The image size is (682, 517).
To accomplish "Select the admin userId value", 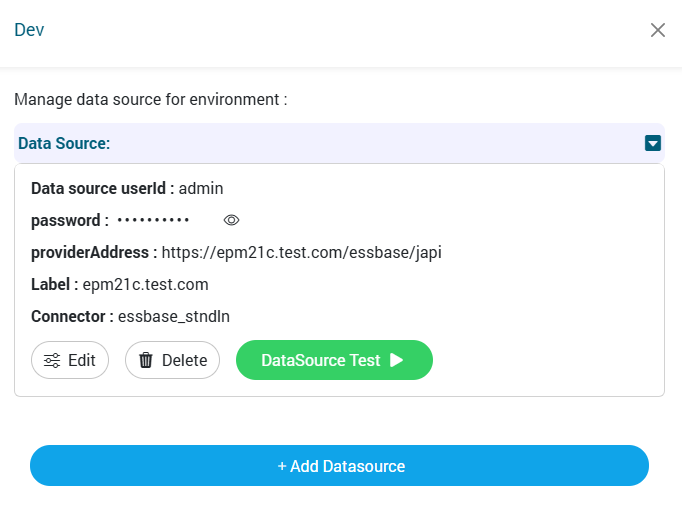I will [x=201, y=188].
